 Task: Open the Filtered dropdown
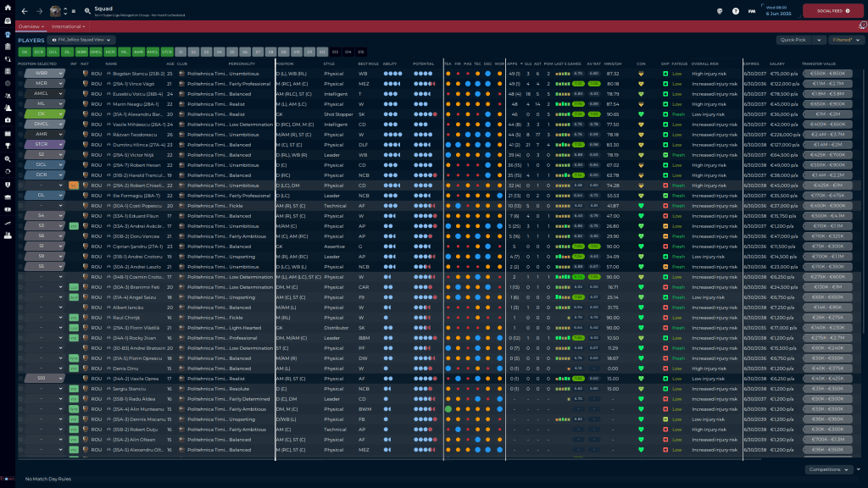pos(844,40)
